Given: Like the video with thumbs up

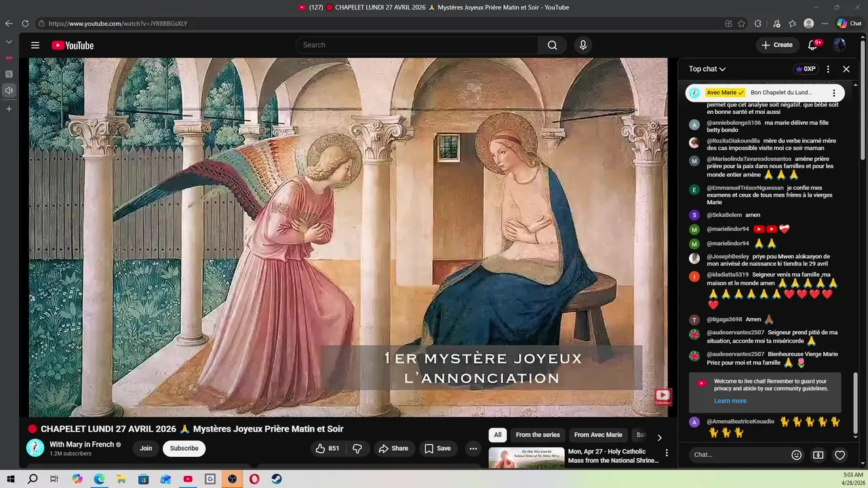Looking at the screenshot, I should tap(327, 449).
